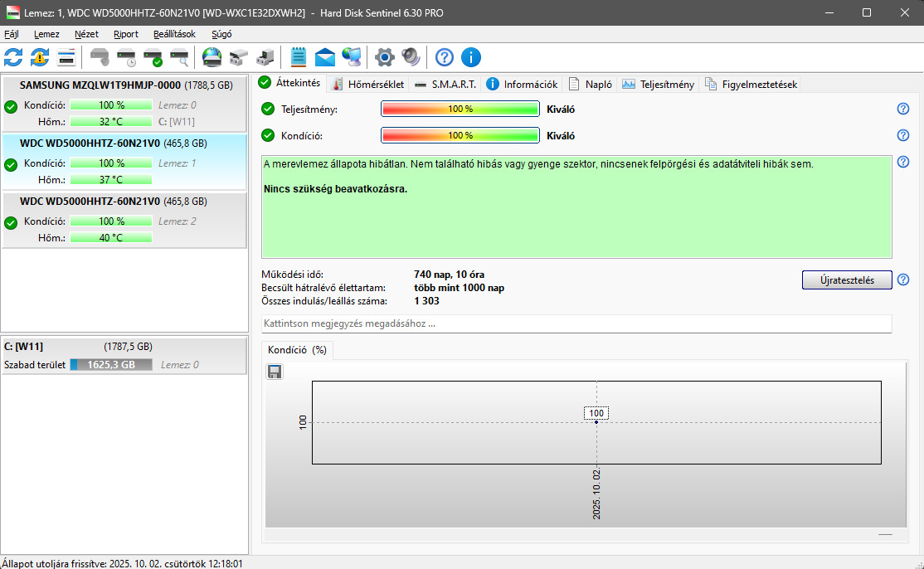
Task: Click the status bar Állapot utoljára frissítve text
Action: (122, 564)
